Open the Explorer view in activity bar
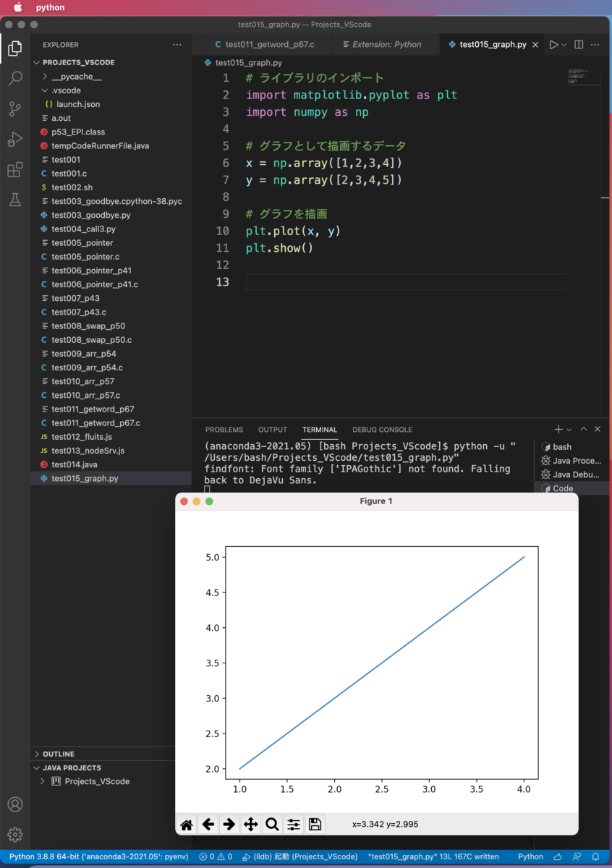 (x=14, y=48)
